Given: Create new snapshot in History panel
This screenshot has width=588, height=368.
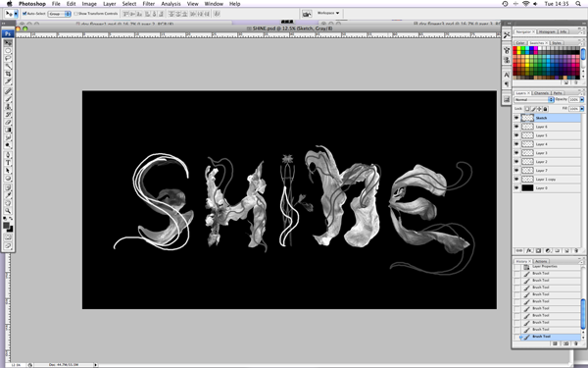Looking at the screenshot, I should 565,343.
